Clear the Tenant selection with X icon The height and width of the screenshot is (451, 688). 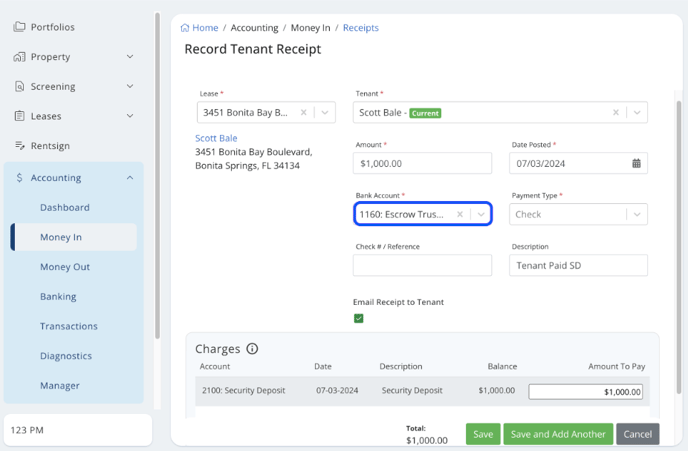pos(616,113)
